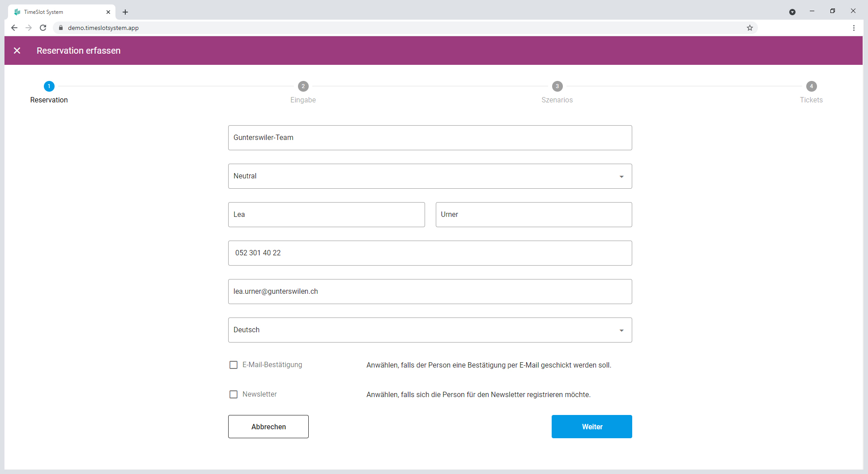Click the browser back arrow

point(14,28)
